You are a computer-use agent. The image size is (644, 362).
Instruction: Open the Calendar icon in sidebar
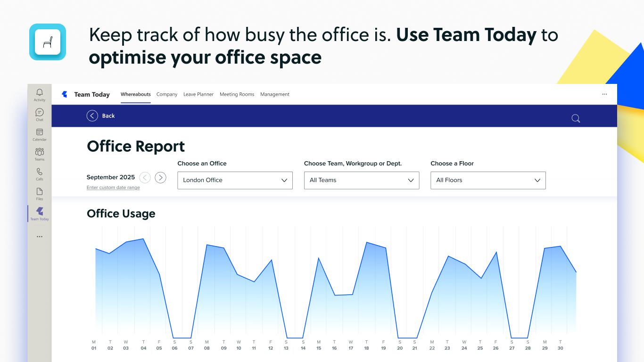(x=40, y=132)
